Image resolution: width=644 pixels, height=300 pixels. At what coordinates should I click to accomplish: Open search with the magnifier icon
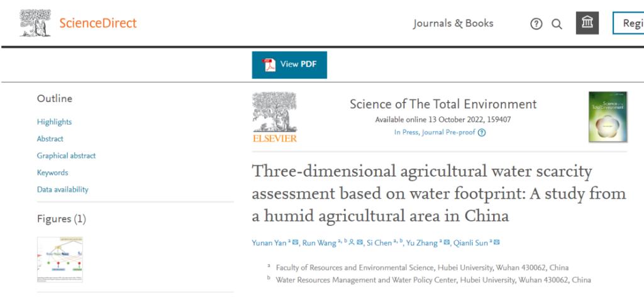557,24
